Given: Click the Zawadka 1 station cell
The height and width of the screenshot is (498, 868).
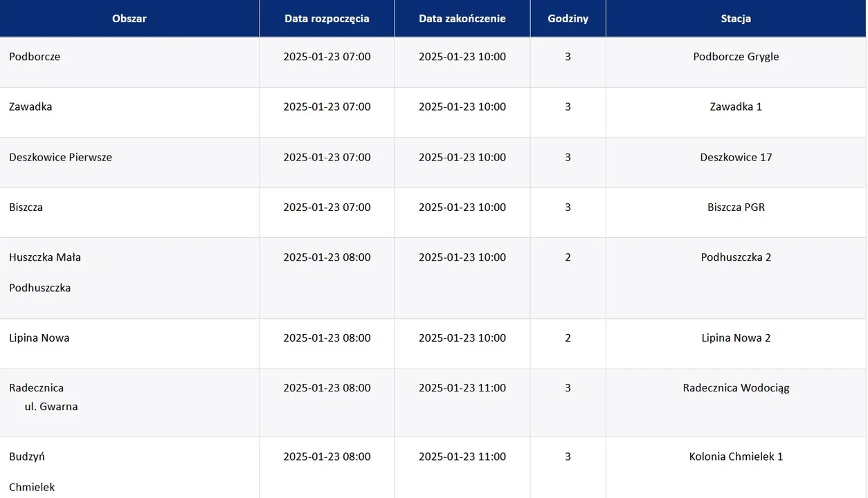Looking at the screenshot, I should (x=736, y=107).
